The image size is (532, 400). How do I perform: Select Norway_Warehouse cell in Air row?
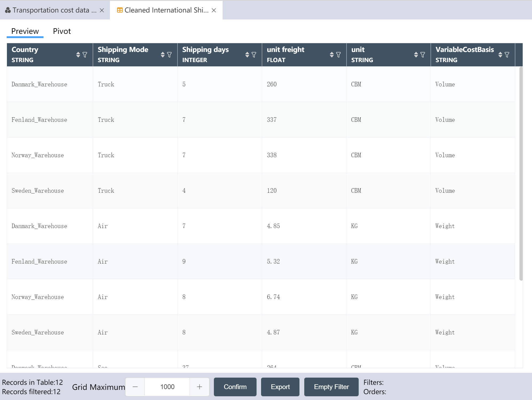coord(50,297)
